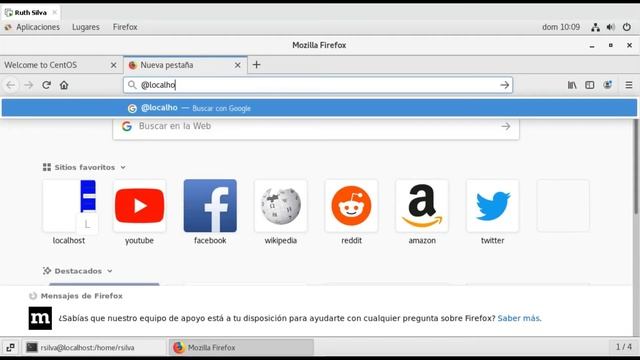Click the Mozilla m logo in messages
The width and height of the screenshot is (640, 360).
40,318
